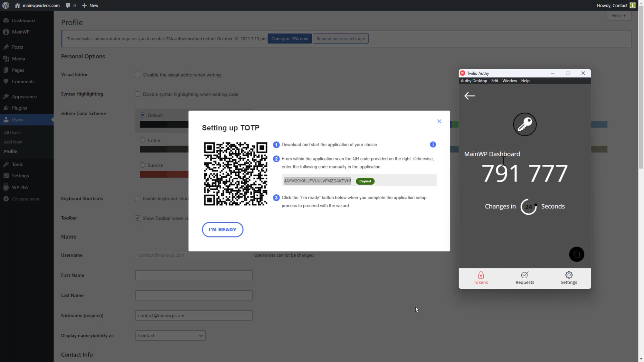Viewport: 644px width, 362px height.
Task: Open the Display name publicly as dropdown
Action: pyautogui.click(x=170, y=335)
